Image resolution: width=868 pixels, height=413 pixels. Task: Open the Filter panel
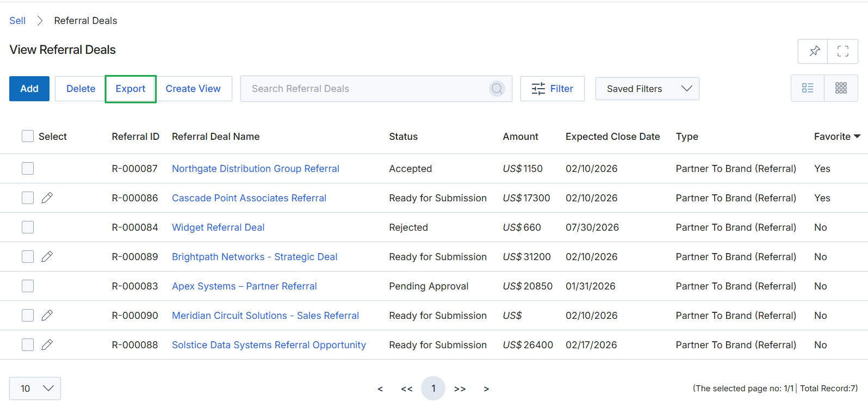(552, 89)
